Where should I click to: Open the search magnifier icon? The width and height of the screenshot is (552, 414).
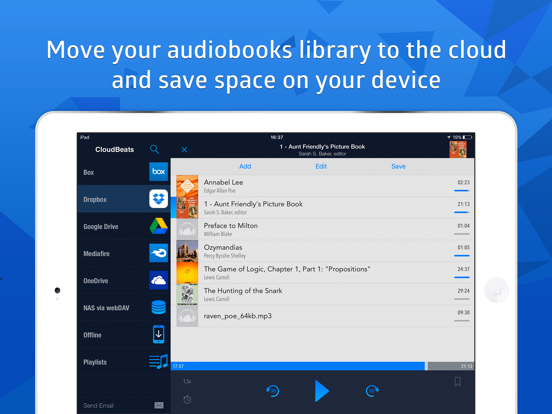[154, 149]
